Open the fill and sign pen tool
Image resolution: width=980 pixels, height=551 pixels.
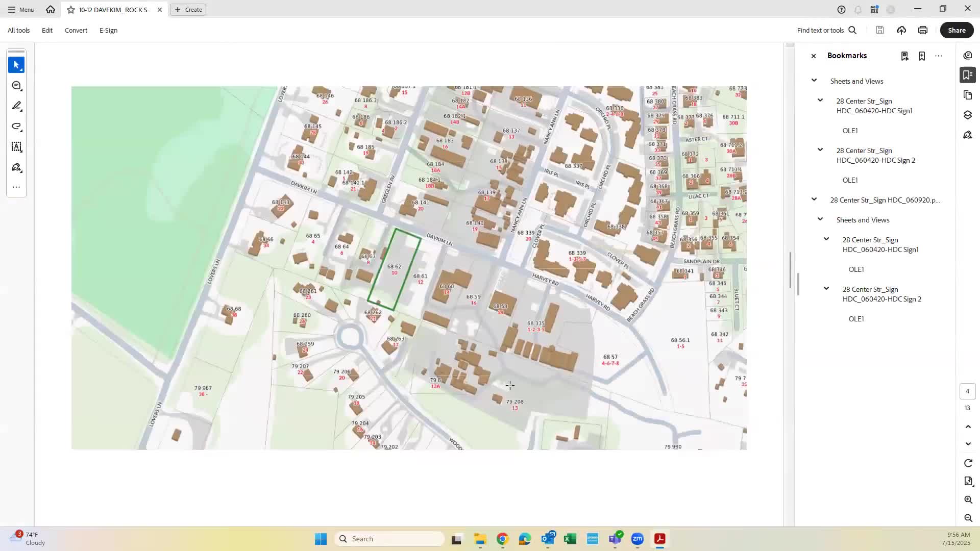[16, 167]
